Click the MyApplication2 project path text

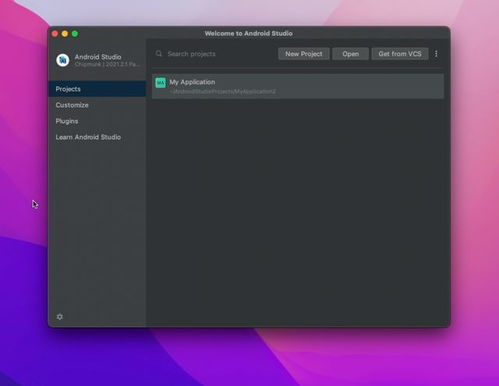click(223, 92)
